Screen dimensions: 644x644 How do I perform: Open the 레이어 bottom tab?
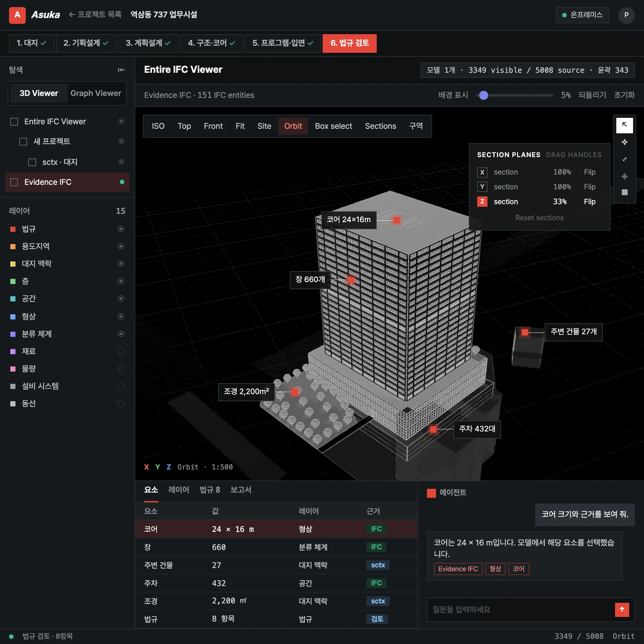tap(179, 490)
